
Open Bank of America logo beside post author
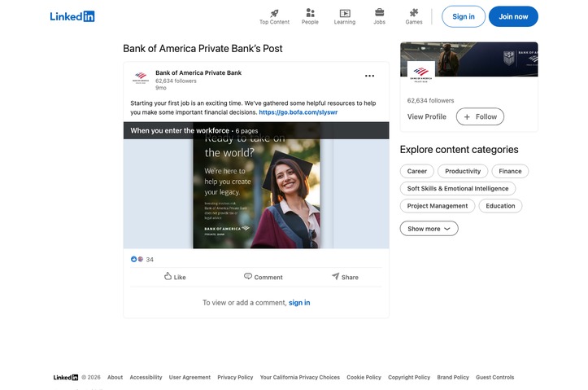pos(141,77)
